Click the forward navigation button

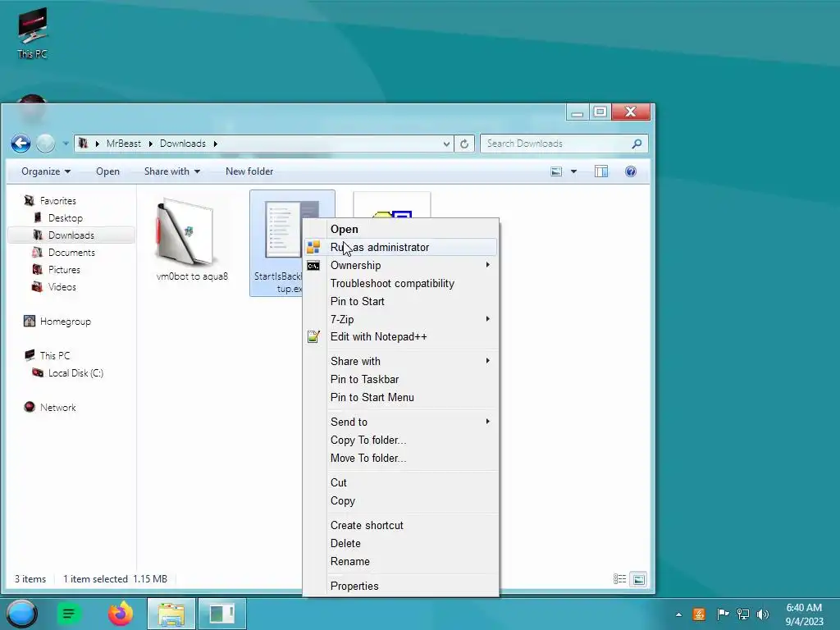(x=46, y=144)
